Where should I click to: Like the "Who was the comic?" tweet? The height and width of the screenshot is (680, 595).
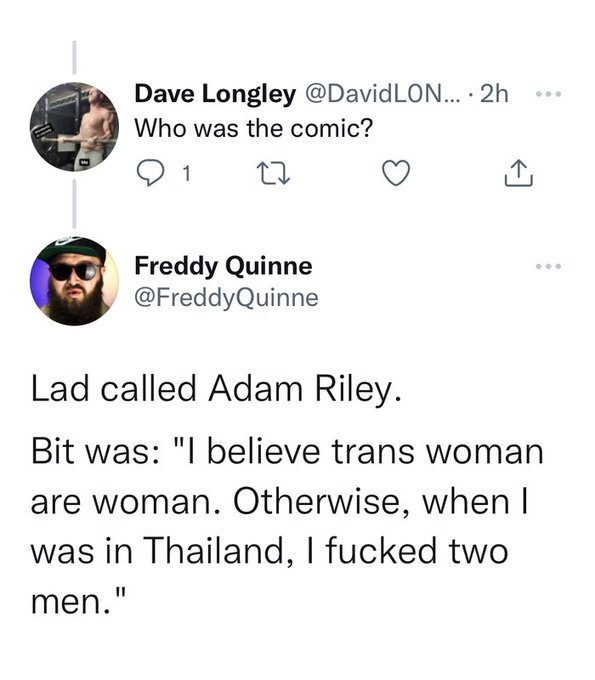396,173
